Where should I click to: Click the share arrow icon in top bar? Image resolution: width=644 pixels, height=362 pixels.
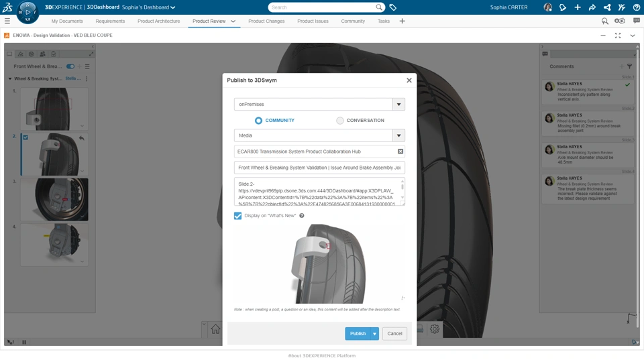592,7
